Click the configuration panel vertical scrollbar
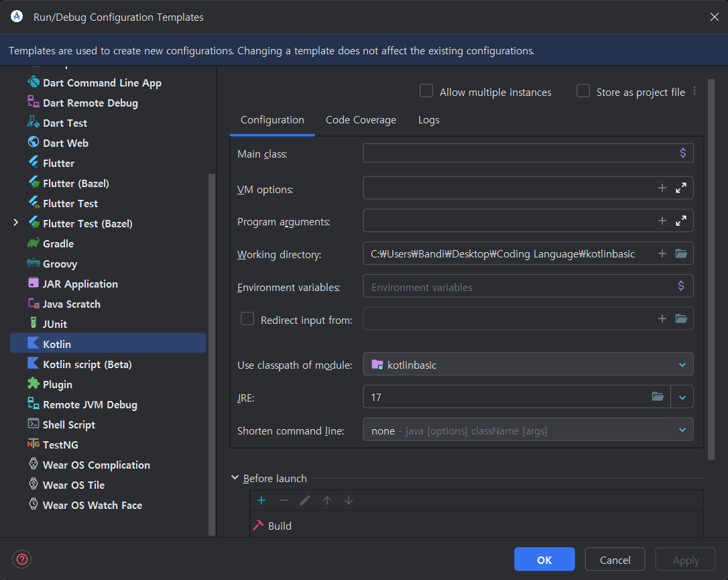Viewport: 728px width, 580px height. pyautogui.click(x=711, y=270)
